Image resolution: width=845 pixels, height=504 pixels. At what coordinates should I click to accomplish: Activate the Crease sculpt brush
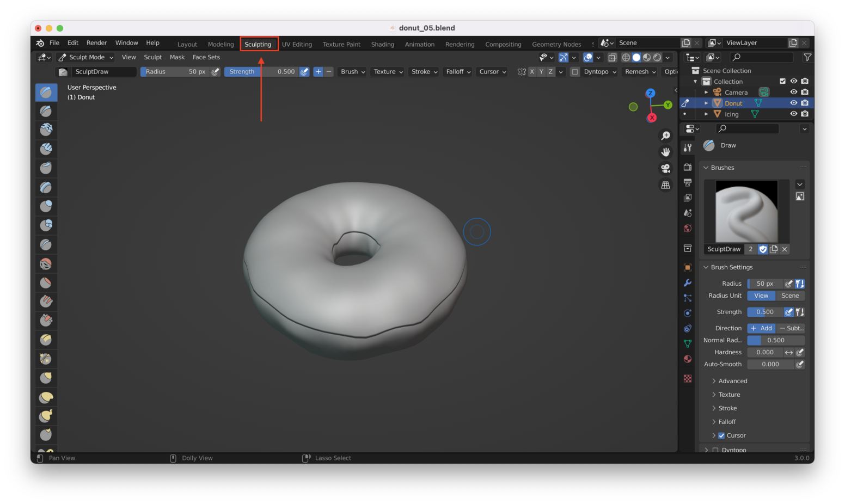tap(46, 244)
